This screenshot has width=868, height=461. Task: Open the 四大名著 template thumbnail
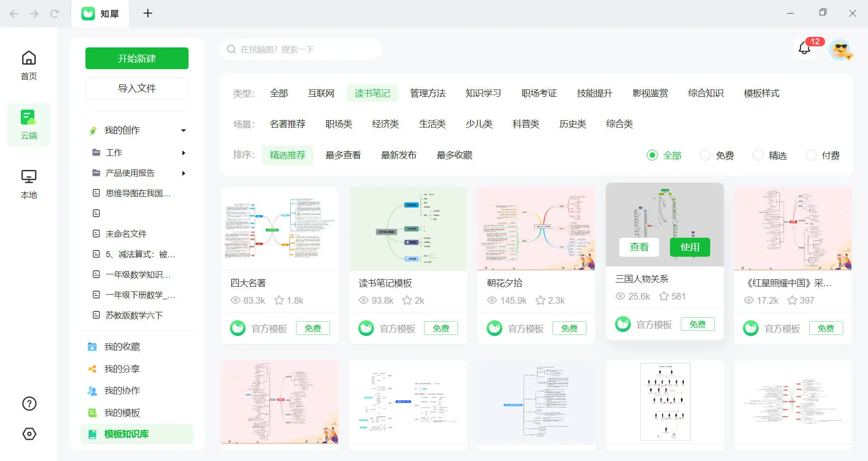click(x=279, y=228)
